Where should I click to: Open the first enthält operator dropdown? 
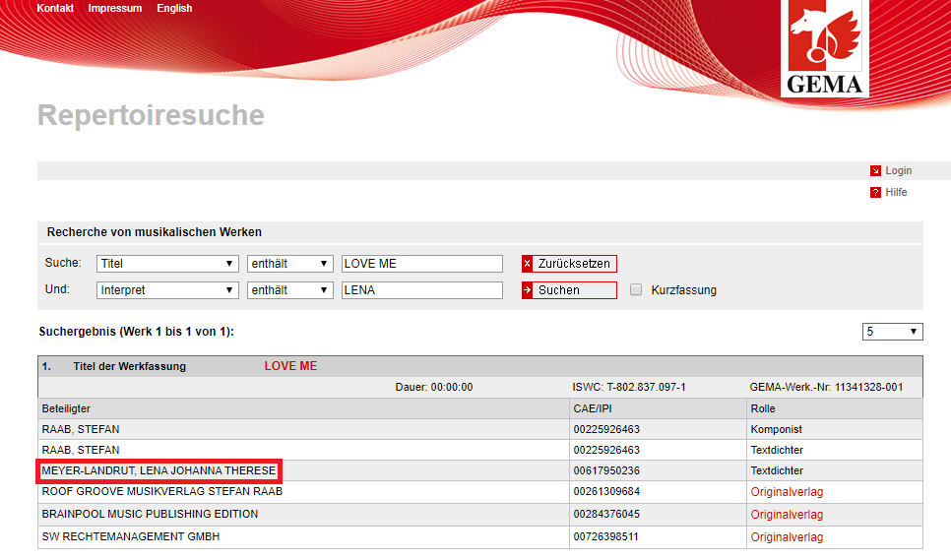tap(289, 264)
